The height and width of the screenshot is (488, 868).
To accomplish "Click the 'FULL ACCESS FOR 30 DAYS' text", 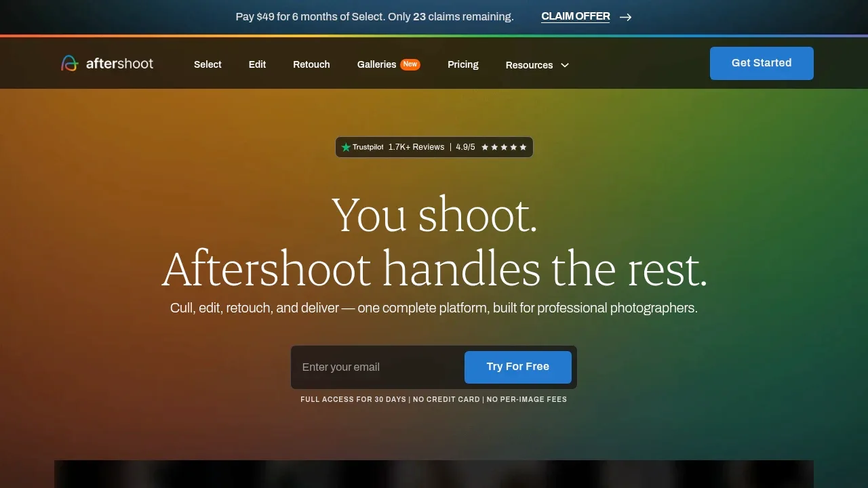I will (x=353, y=400).
